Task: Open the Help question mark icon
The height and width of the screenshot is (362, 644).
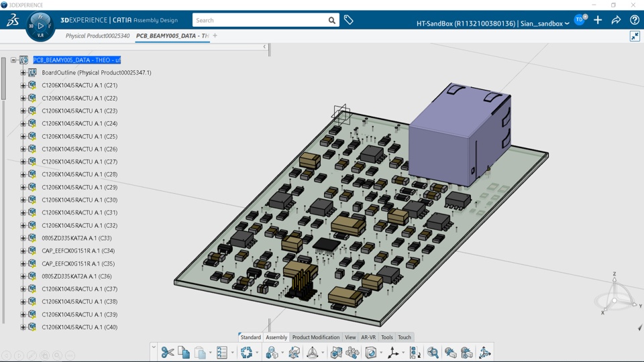Action: (x=635, y=19)
